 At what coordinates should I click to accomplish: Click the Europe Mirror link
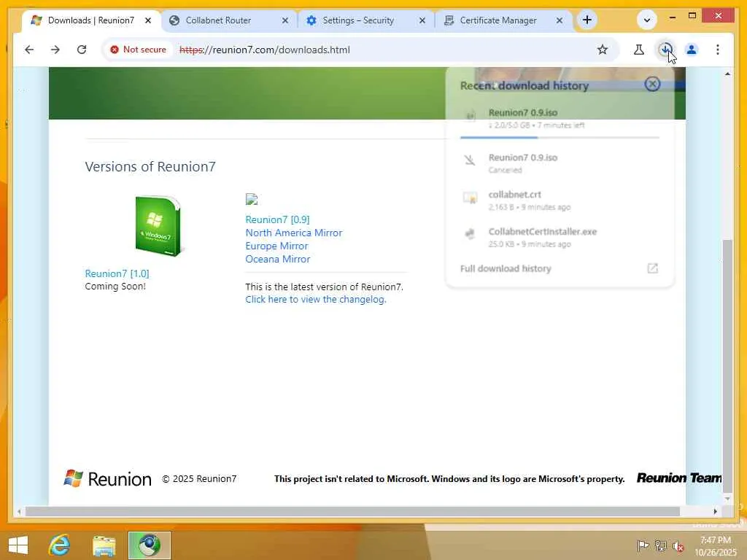pos(276,246)
